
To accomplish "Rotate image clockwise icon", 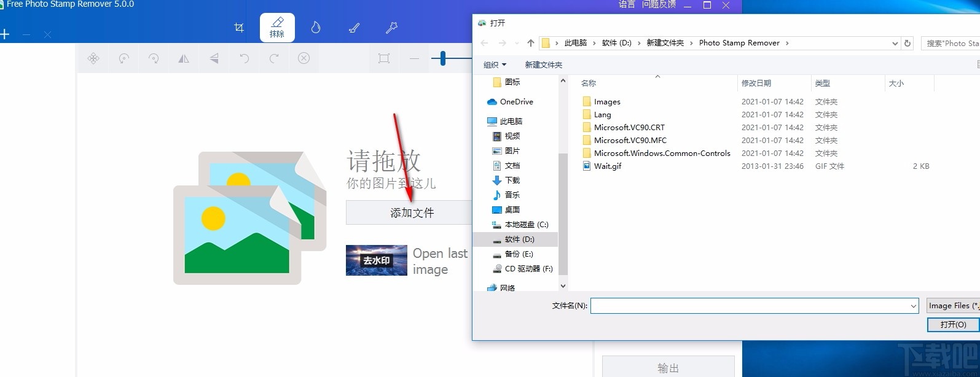I will (x=154, y=58).
